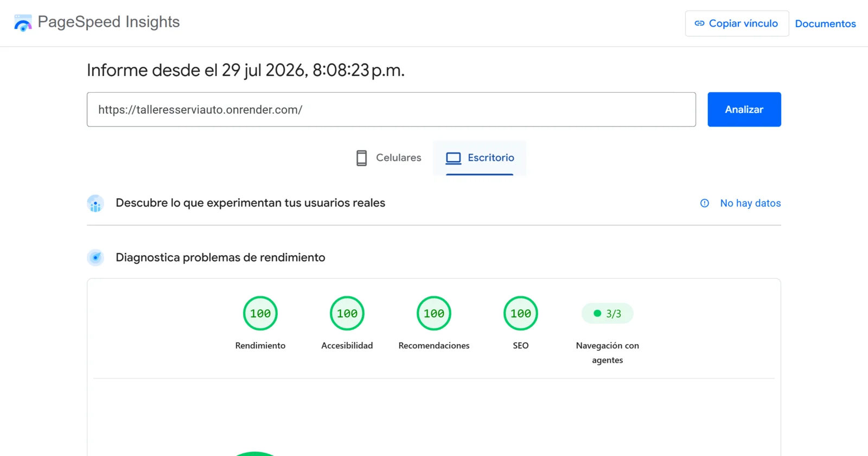
Task: Open the SEO 100 score gauge
Action: coord(521,313)
